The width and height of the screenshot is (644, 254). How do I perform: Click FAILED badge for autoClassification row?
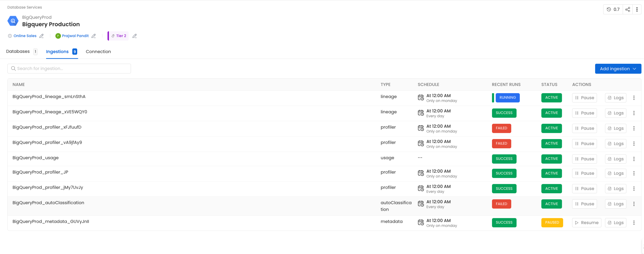501,204
